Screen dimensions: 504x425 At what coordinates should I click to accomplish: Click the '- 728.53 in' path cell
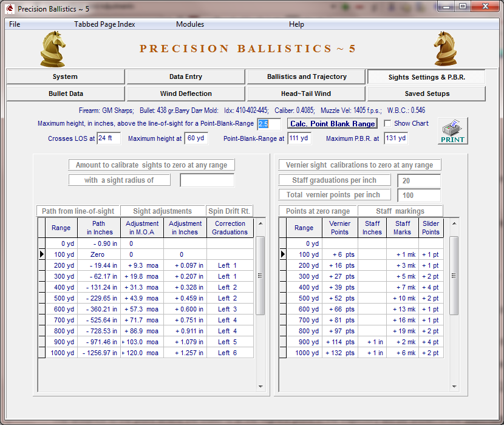click(x=99, y=331)
